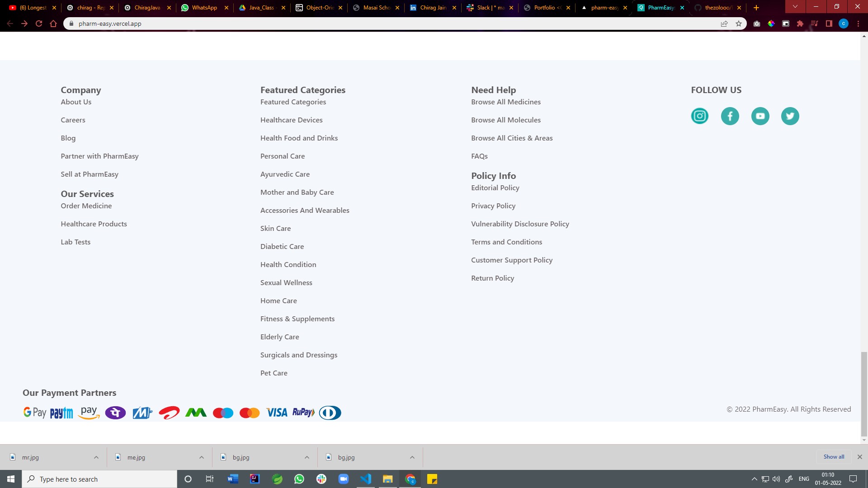Viewport: 868px width, 488px height.
Task: Expand options for the first bg.jpg download
Action: click(307, 457)
